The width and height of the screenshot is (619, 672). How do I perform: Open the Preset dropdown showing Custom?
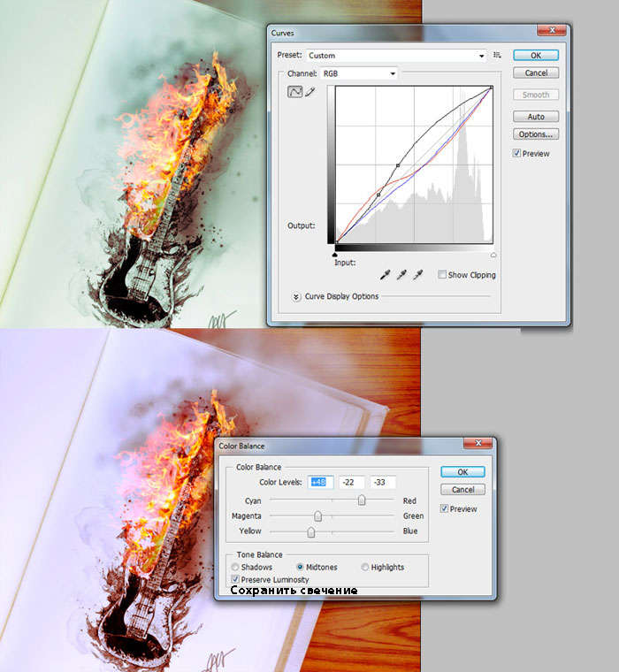click(x=396, y=56)
